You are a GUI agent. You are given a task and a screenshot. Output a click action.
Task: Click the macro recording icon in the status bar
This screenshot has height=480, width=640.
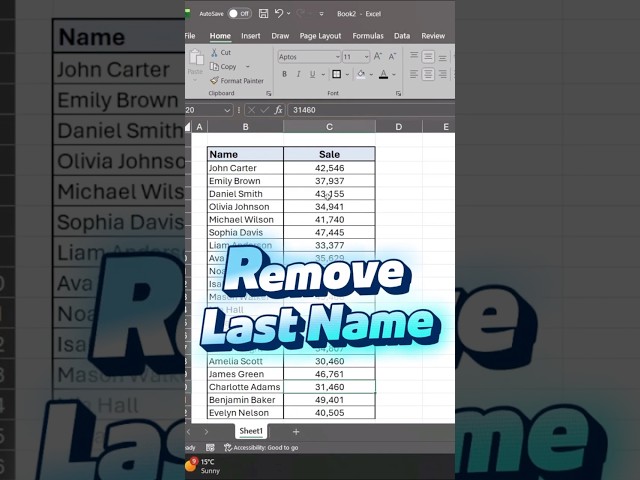pos(210,447)
